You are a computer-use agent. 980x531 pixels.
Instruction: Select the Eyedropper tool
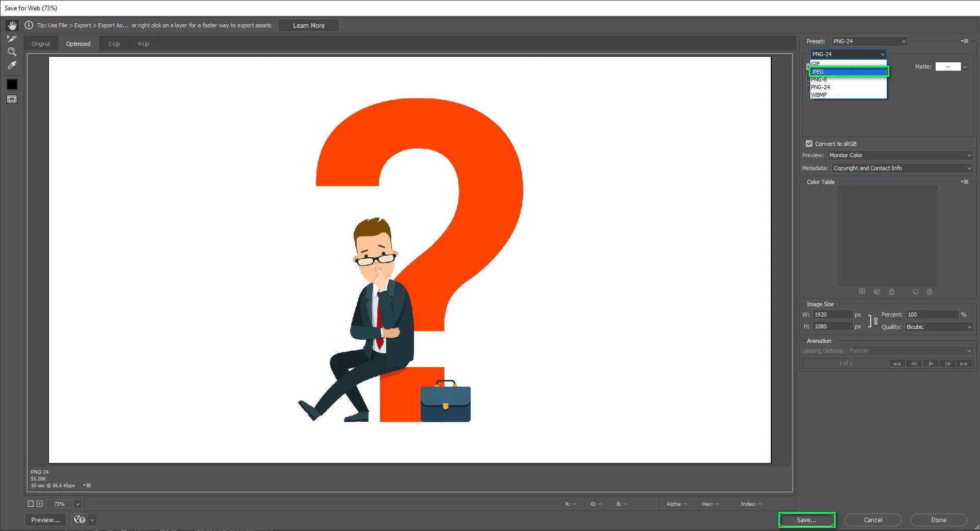[12, 65]
